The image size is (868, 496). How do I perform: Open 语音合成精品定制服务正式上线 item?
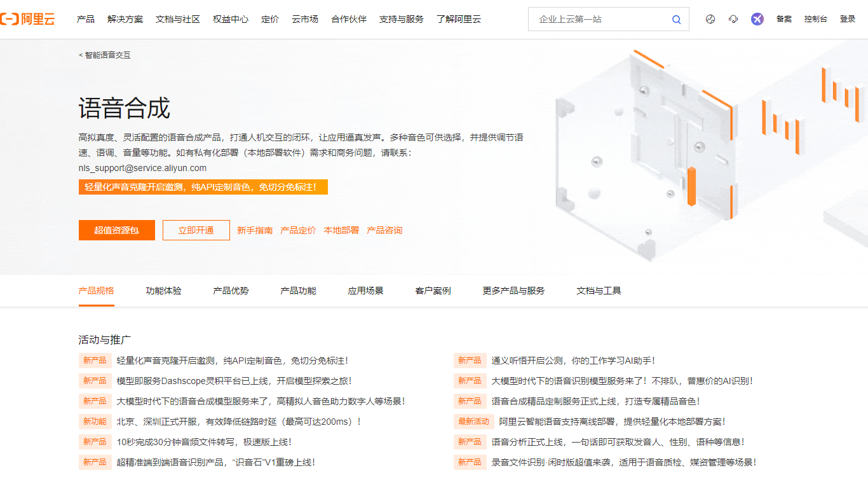pyautogui.click(x=596, y=401)
